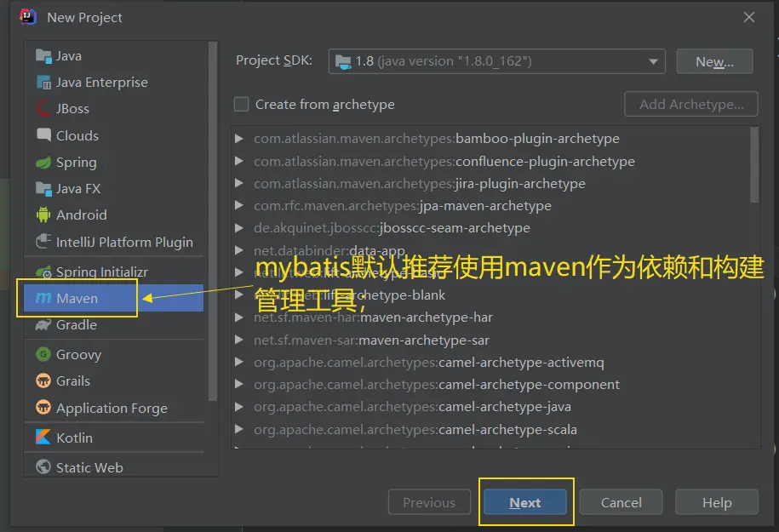Select camel-archetype-scala row text
The image size is (779, 532).
(x=415, y=429)
